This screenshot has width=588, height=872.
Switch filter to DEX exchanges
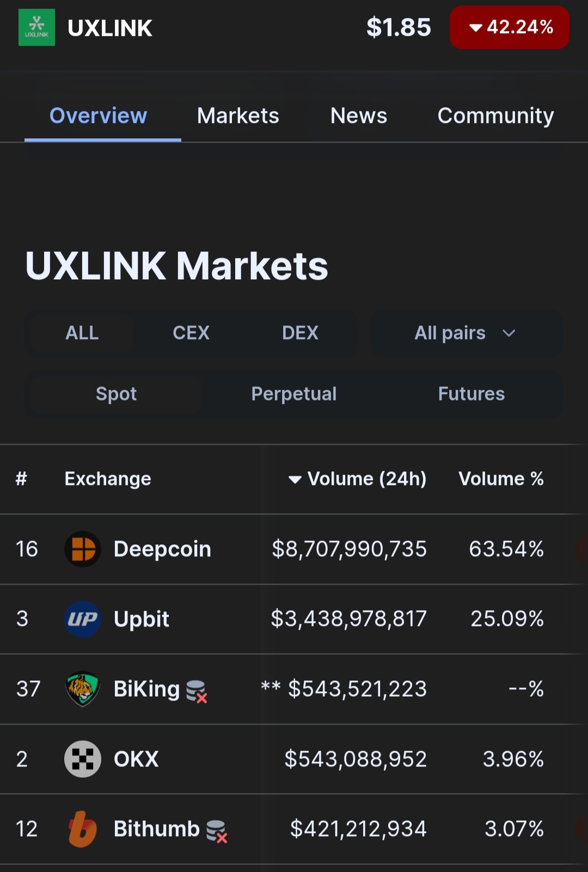300,333
